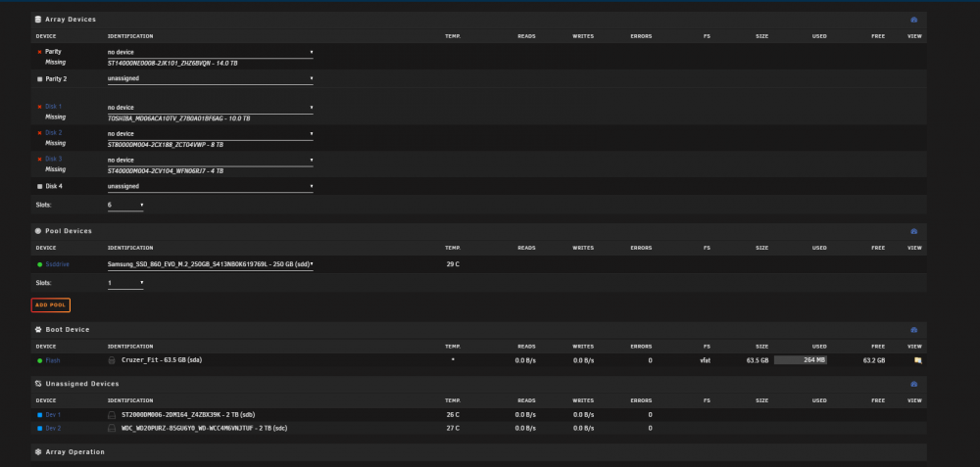Viewport: 980px width, 467px height.
Task: Click the drive icon next to WDC_WD20PURZ
Action: pos(112,428)
